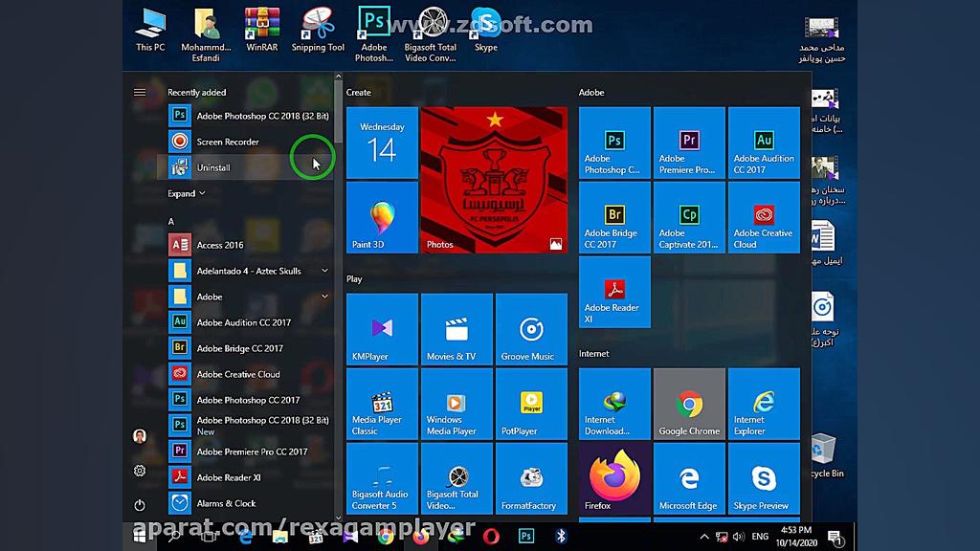This screenshot has height=551, width=980.
Task: Click the Power button in Start menu
Action: [140, 504]
